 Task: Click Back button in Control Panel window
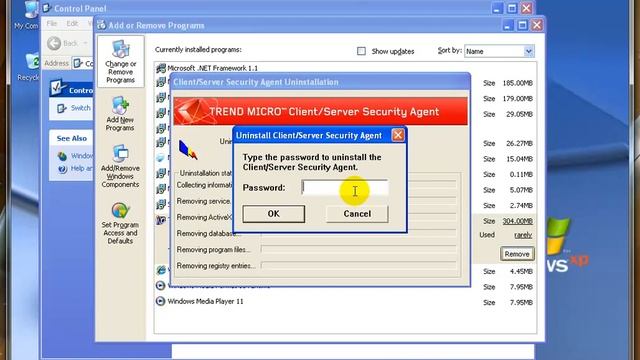[x=62, y=43]
